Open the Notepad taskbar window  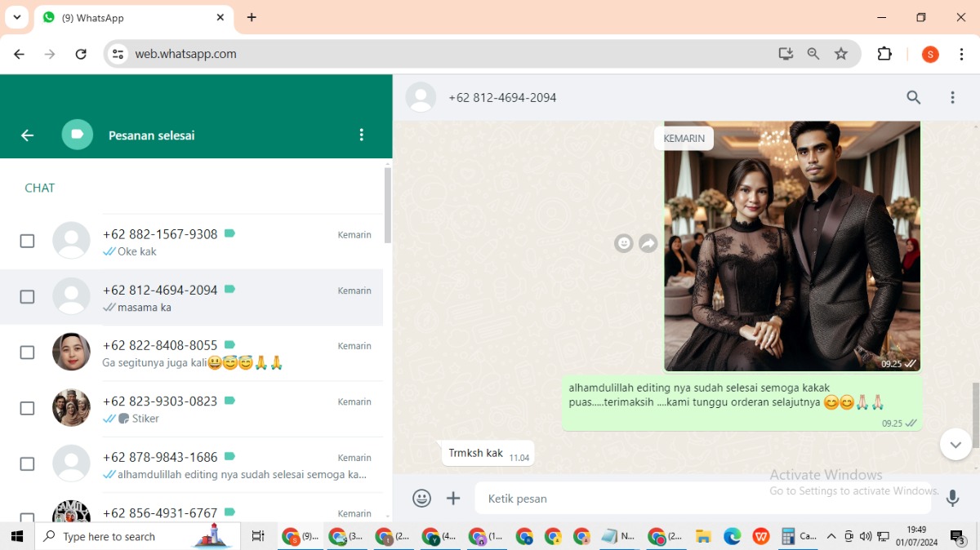tap(618, 536)
